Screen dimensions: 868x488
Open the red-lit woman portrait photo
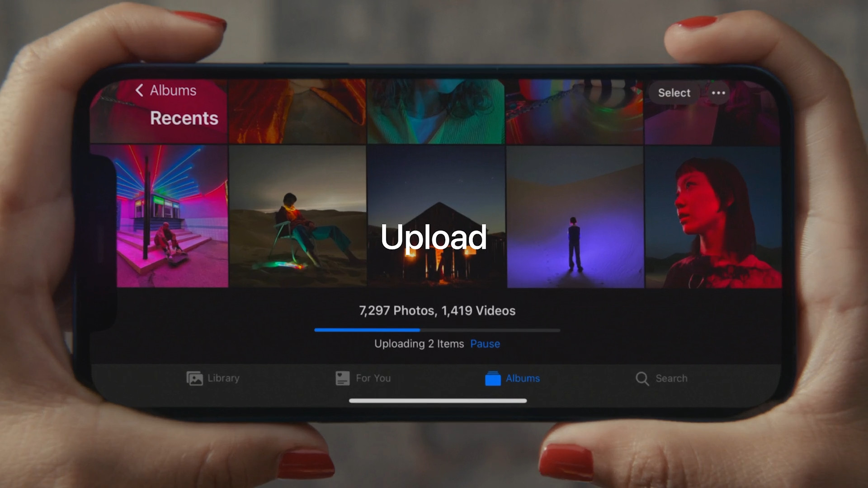pos(713,217)
